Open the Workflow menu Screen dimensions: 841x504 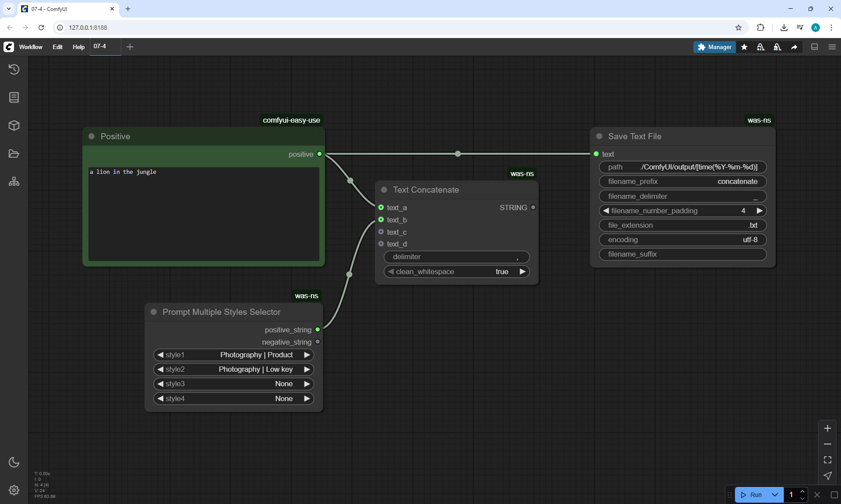[x=31, y=47]
